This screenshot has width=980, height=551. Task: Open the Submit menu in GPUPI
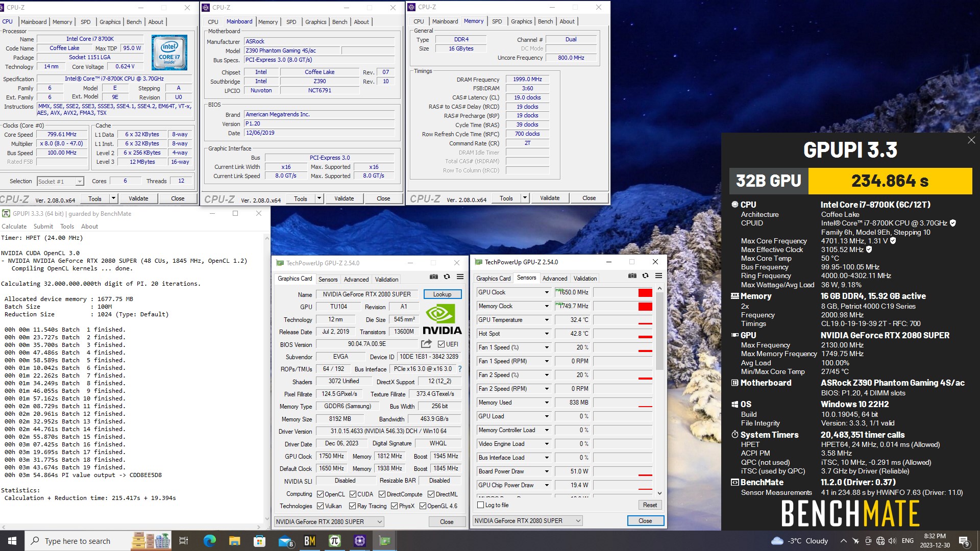(x=43, y=227)
